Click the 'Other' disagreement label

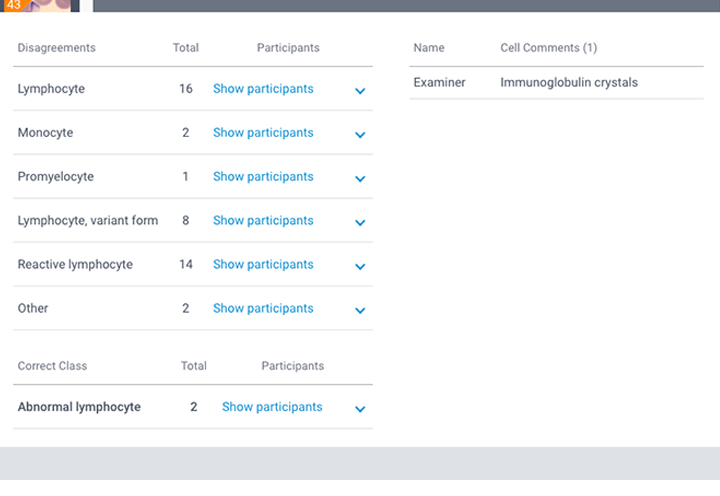pos(33,308)
